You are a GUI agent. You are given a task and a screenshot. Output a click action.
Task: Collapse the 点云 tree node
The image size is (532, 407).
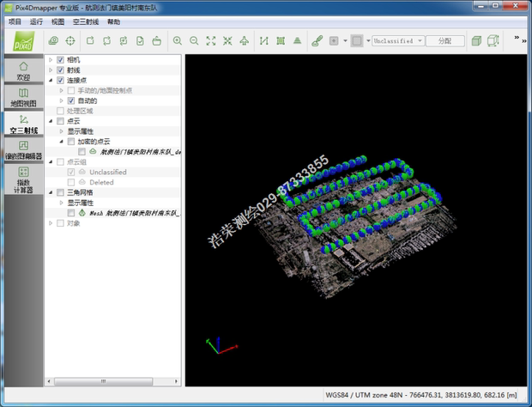click(51, 121)
